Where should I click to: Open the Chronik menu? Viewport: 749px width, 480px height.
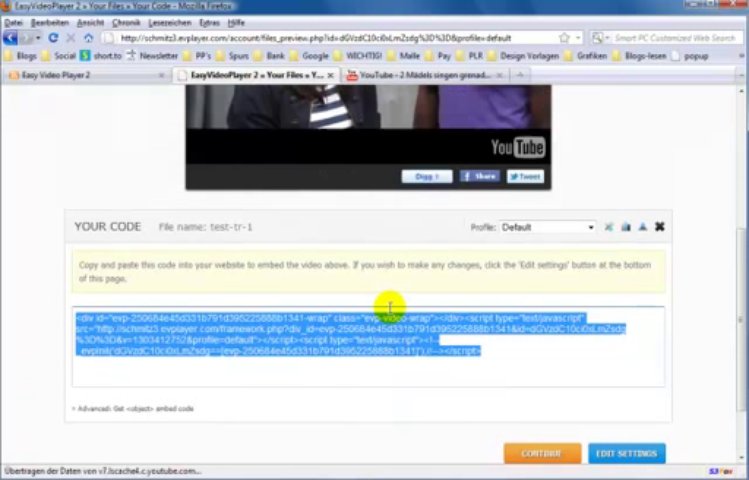[126, 21]
